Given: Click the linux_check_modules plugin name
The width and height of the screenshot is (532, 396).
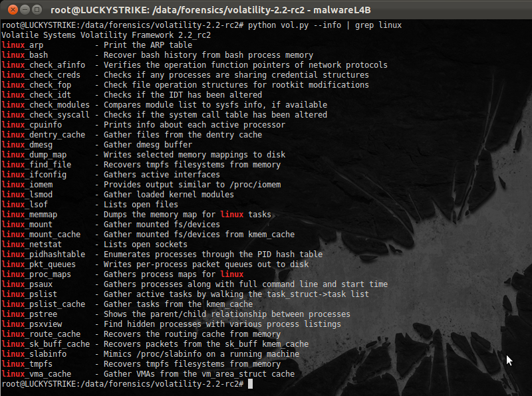Looking at the screenshot, I should pyautogui.click(x=46, y=105).
